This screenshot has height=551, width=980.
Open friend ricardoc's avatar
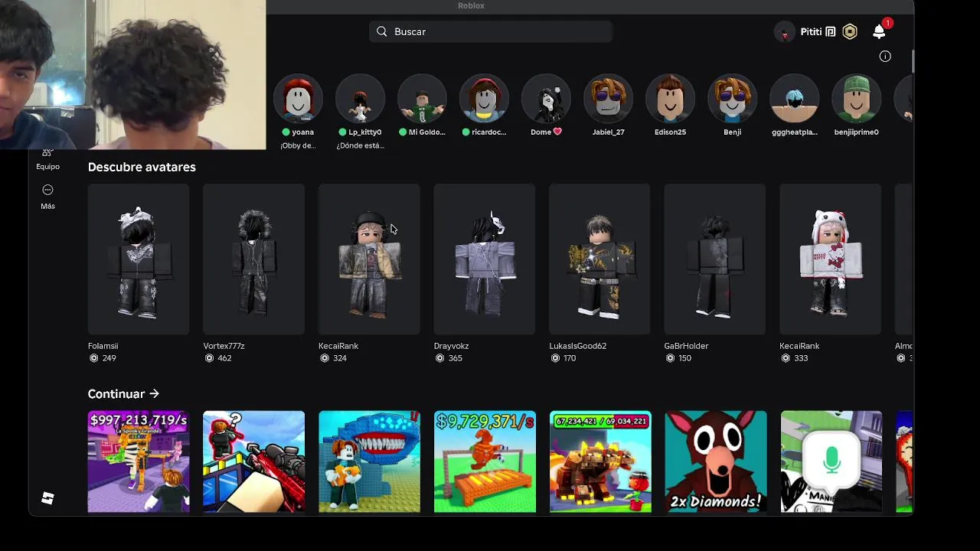click(x=484, y=99)
